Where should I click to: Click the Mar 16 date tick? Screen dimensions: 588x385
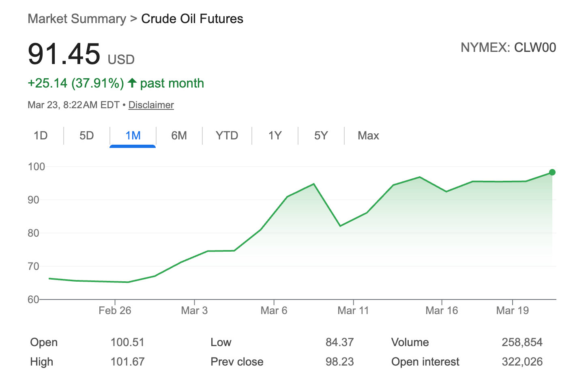pos(442,310)
